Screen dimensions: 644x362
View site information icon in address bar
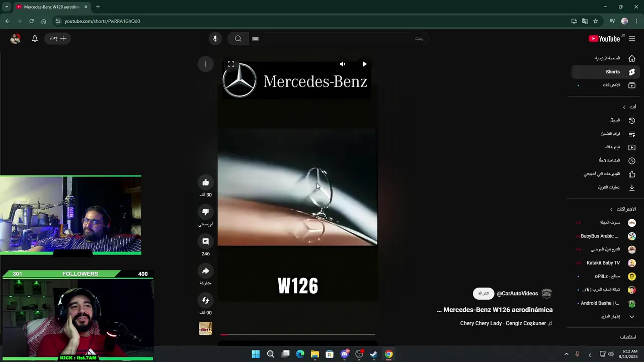[58, 21]
